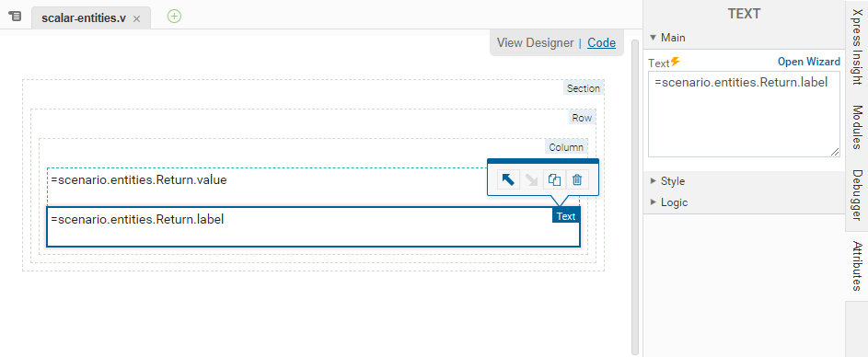The height and width of the screenshot is (357, 868).
Task: Select the Return.value text element
Action: pyautogui.click(x=139, y=180)
